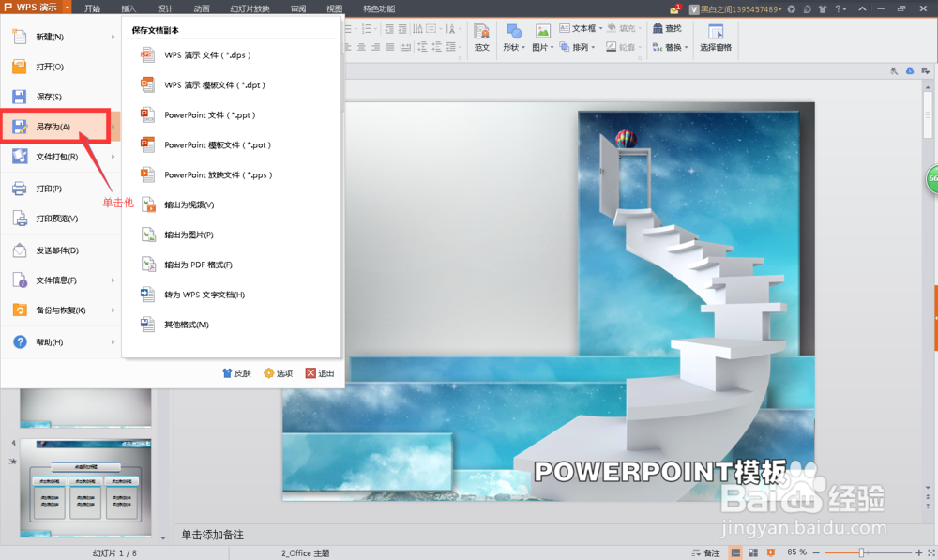Choose 打印(P) from the file menu
Screen dimensions: 938x560
point(60,189)
